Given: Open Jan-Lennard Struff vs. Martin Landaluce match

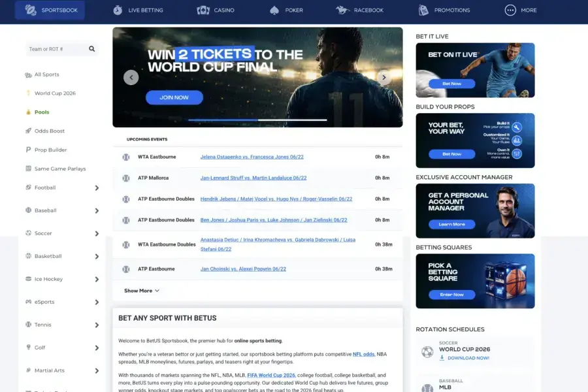Looking at the screenshot, I should pyautogui.click(x=253, y=178).
